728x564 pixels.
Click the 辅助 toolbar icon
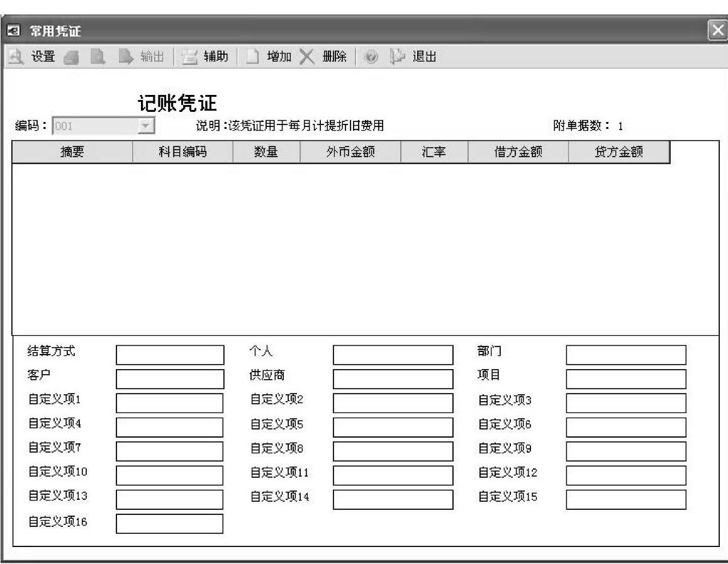189,57
